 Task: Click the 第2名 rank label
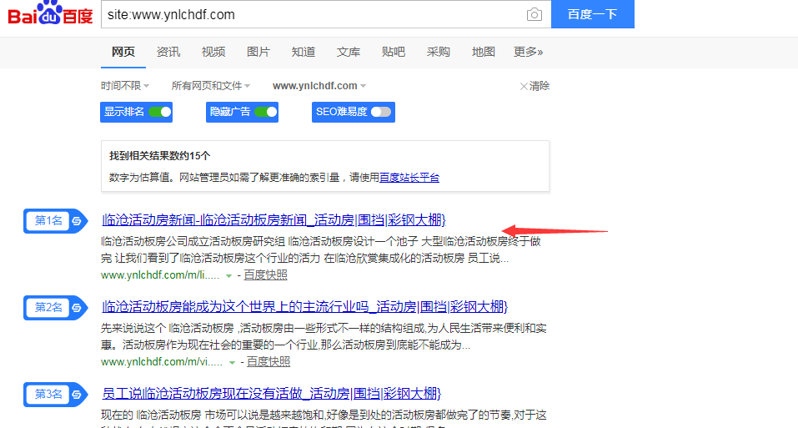48,307
